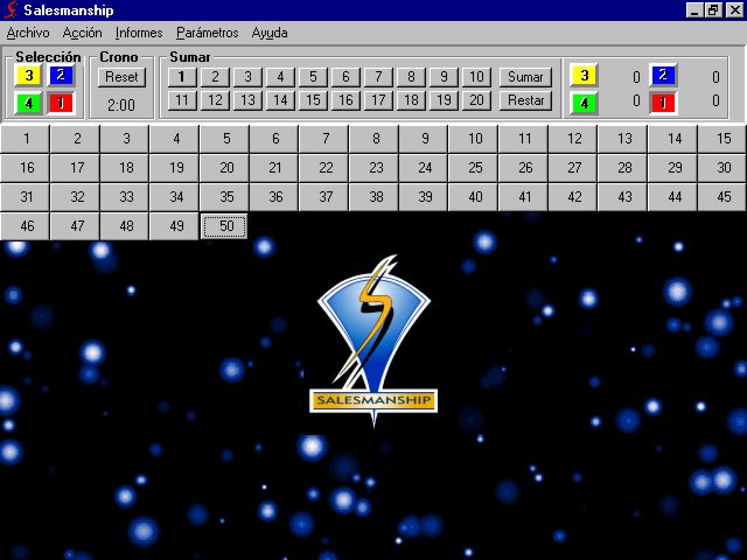Select the blue team 2 swatch in Selección
Image resolution: width=747 pixels, height=560 pixels.
(x=60, y=75)
